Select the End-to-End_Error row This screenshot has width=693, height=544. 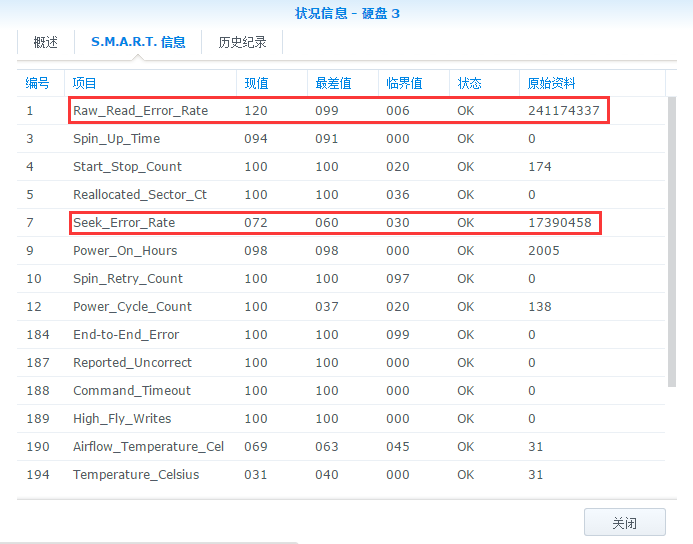click(x=341, y=335)
